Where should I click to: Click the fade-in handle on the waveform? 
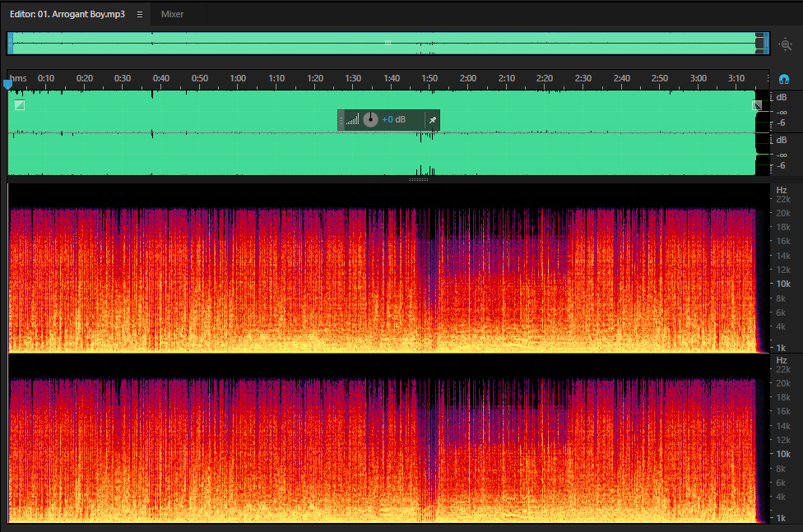click(20, 105)
